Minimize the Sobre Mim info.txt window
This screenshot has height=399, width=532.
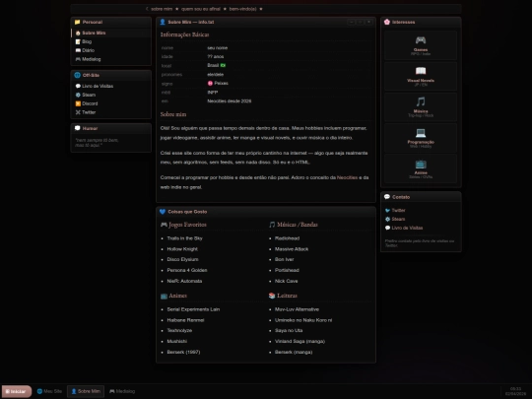351,22
